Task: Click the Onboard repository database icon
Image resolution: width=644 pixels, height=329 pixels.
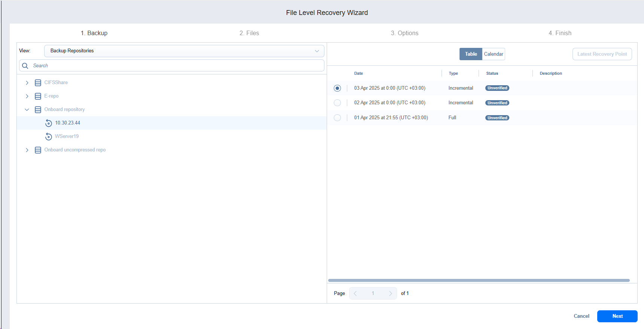Action: (x=38, y=110)
